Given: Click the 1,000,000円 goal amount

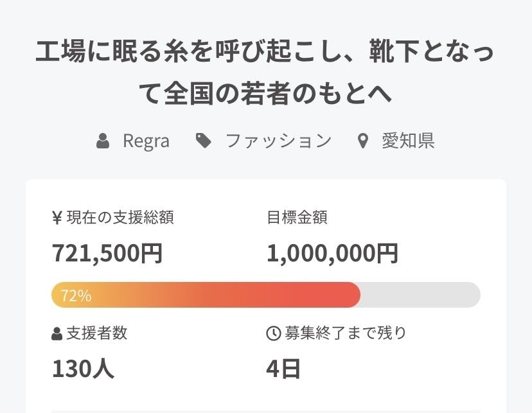Looking at the screenshot, I should point(332,254).
